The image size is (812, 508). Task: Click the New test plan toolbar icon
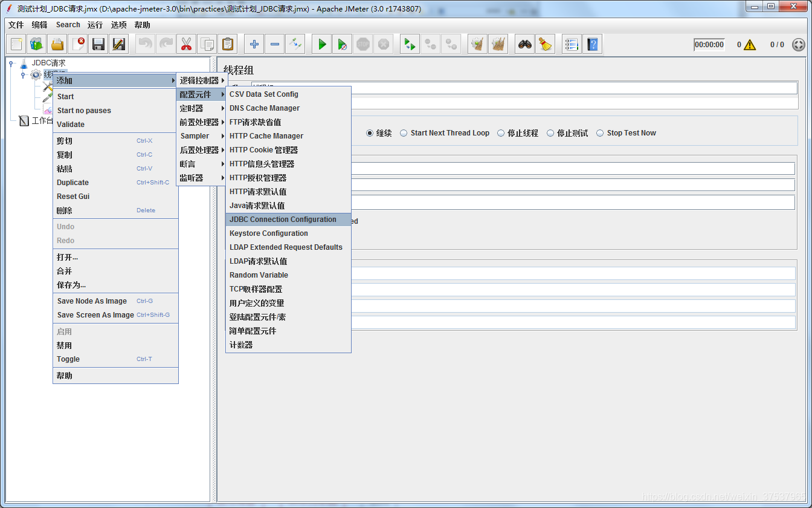click(x=17, y=44)
